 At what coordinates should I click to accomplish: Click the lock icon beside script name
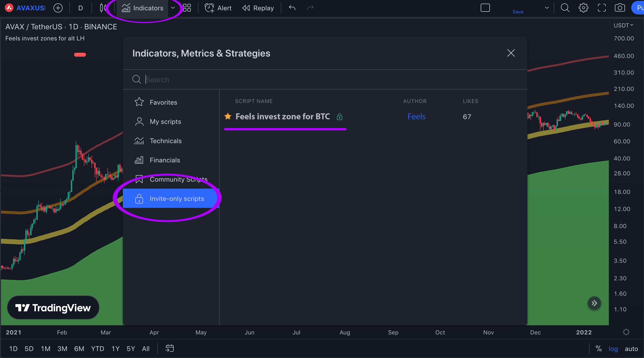(x=339, y=117)
